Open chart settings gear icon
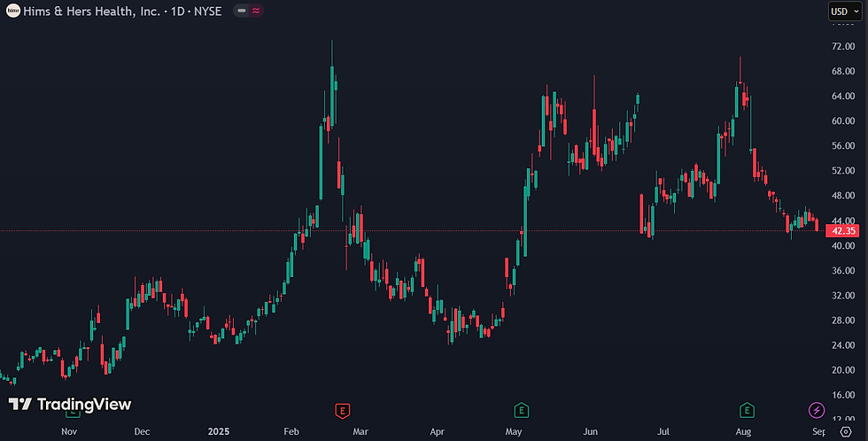 (846, 431)
